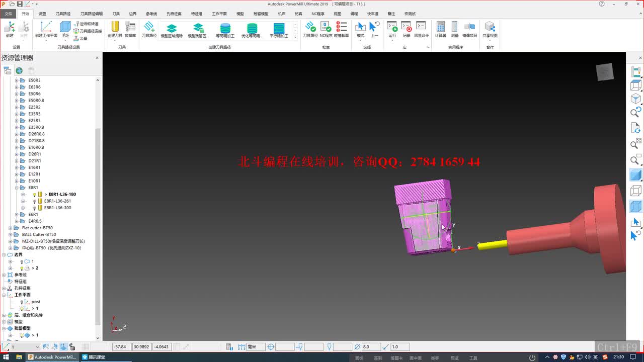The height and width of the screenshot is (362, 644).
Task: Close the 资源管理器 panel
Action: [97, 58]
